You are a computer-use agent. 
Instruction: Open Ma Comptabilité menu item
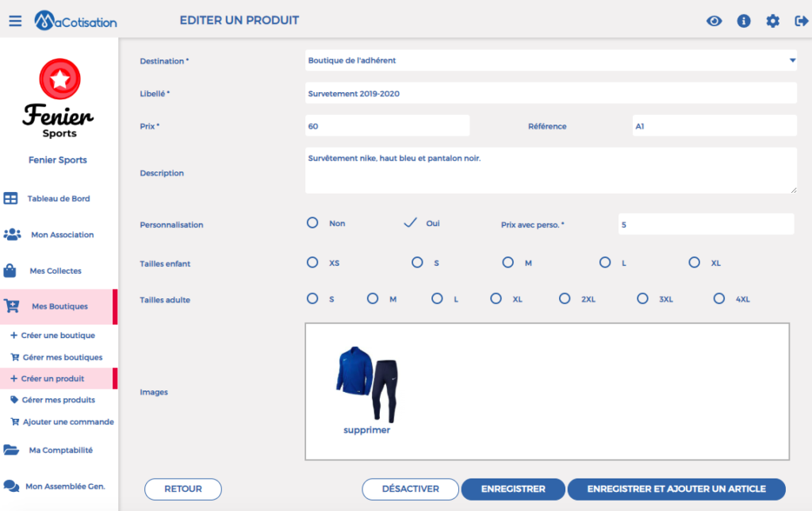tap(59, 451)
